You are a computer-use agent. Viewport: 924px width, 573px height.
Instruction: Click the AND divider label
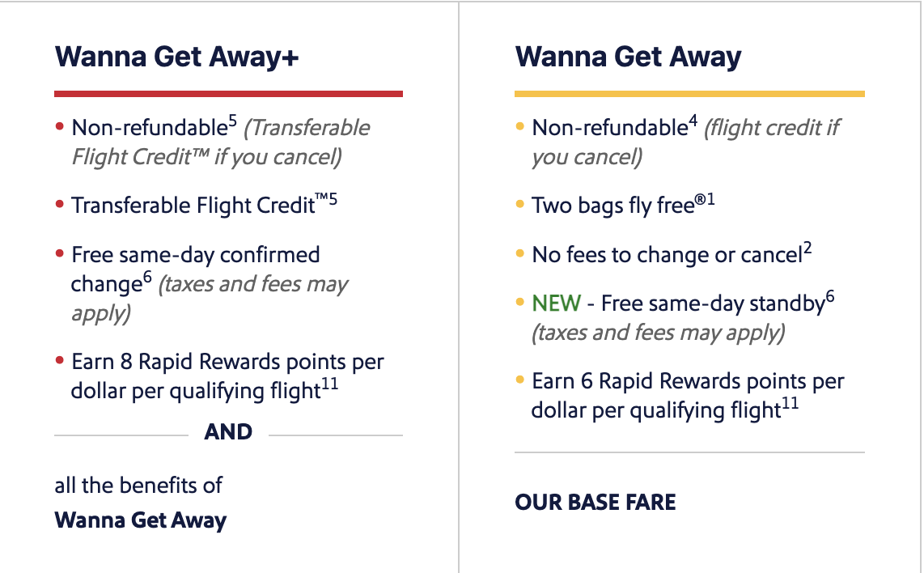pos(228,433)
